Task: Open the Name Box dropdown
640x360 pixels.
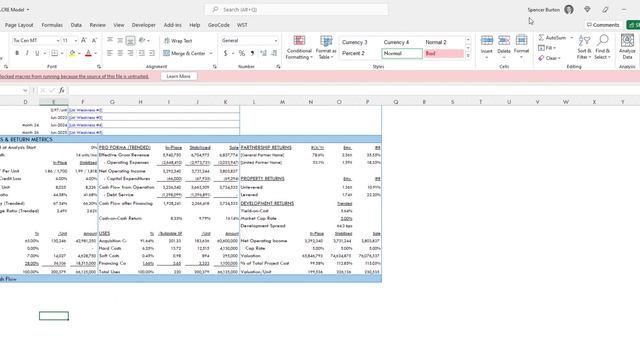Action: coord(25,90)
